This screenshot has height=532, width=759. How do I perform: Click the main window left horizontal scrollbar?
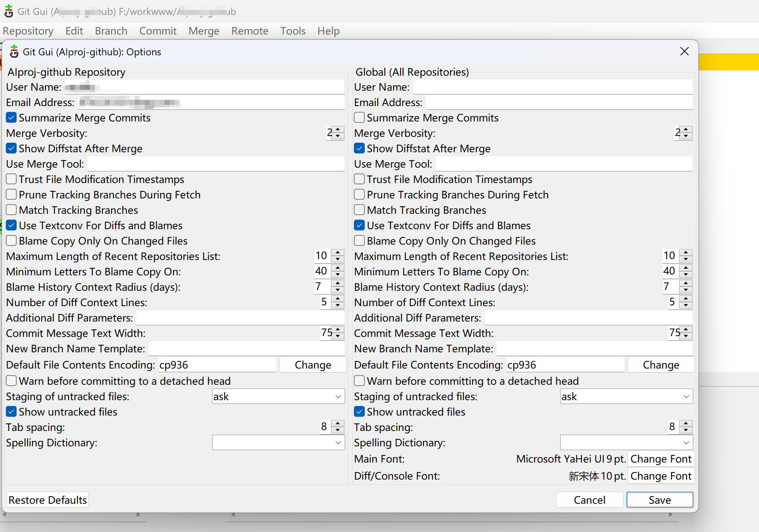tap(72, 515)
